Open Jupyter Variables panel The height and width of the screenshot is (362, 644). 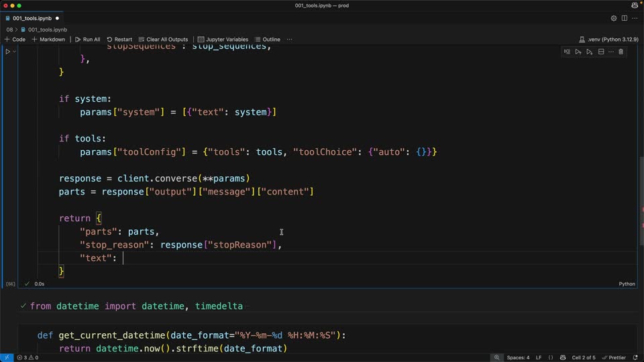pos(223,40)
